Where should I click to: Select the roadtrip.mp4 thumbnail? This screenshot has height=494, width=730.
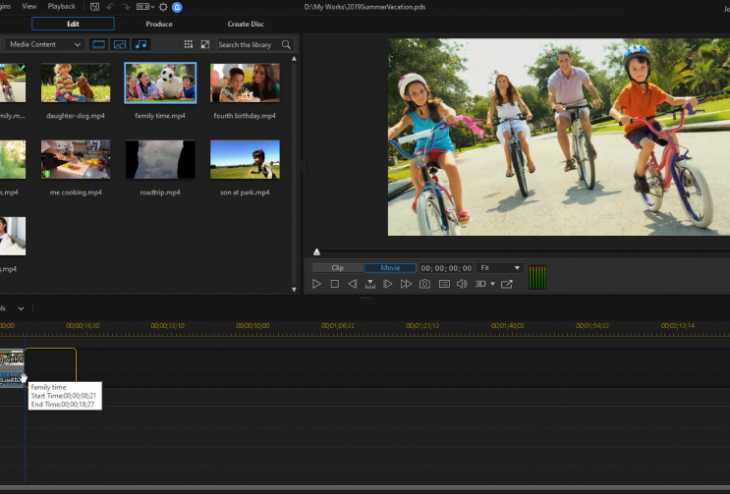pyautogui.click(x=160, y=159)
